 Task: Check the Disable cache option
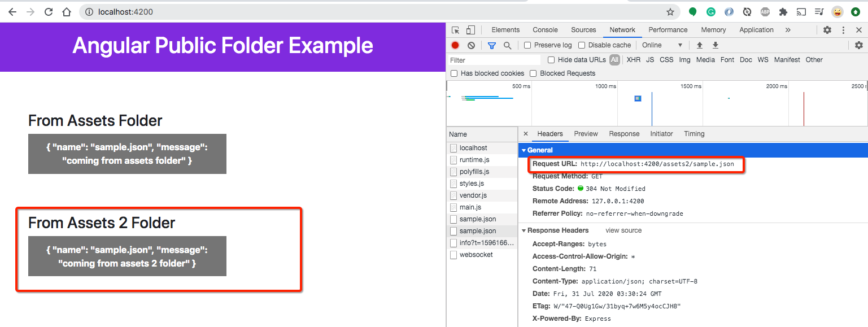pyautogui.click(x=582, y=45)
